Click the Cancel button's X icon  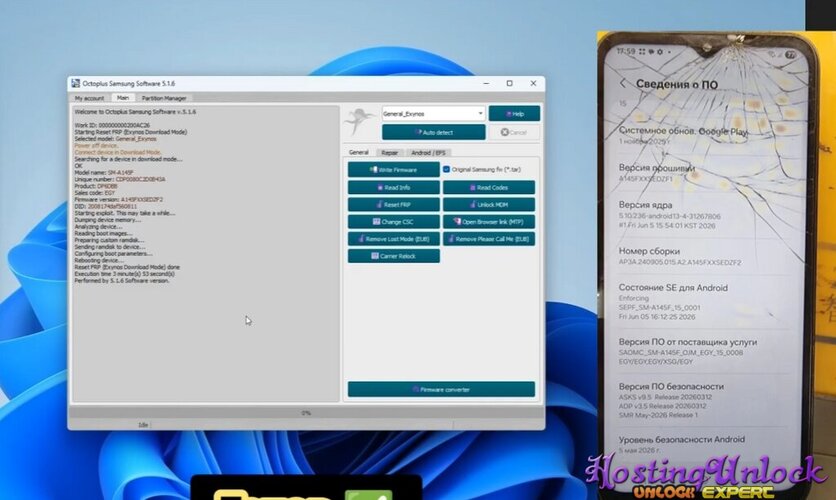tap(504, 132)
